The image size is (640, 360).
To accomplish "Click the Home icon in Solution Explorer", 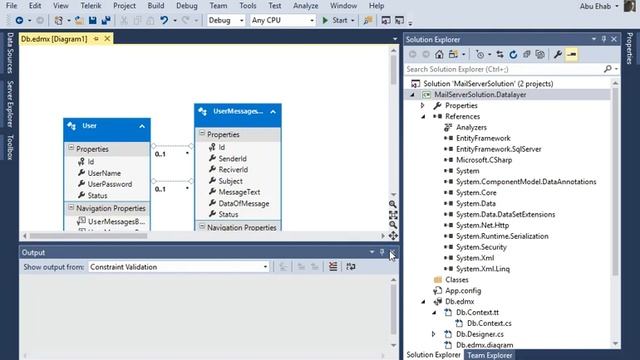I will [x=439, y=54].
